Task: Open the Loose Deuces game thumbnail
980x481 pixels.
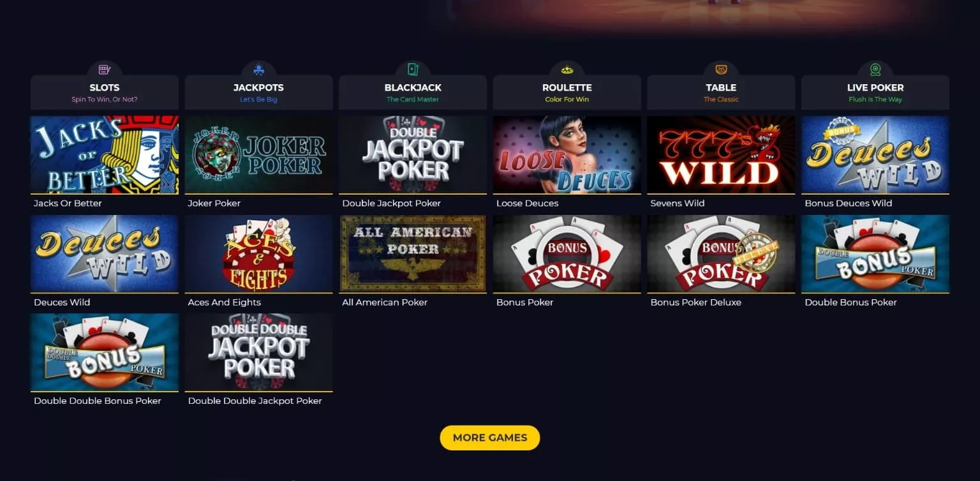Action: tap(567, 154)
